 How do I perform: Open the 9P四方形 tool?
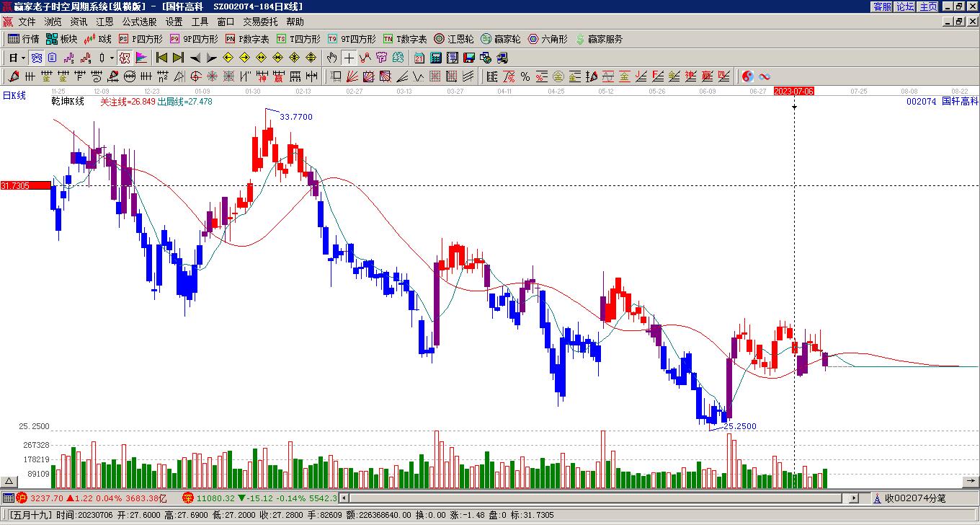pos(195,39)
